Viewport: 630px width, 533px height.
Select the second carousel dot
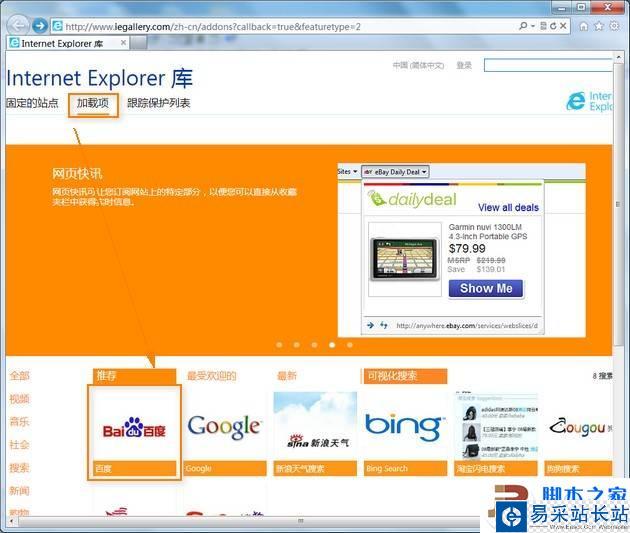tap(297, 345)
